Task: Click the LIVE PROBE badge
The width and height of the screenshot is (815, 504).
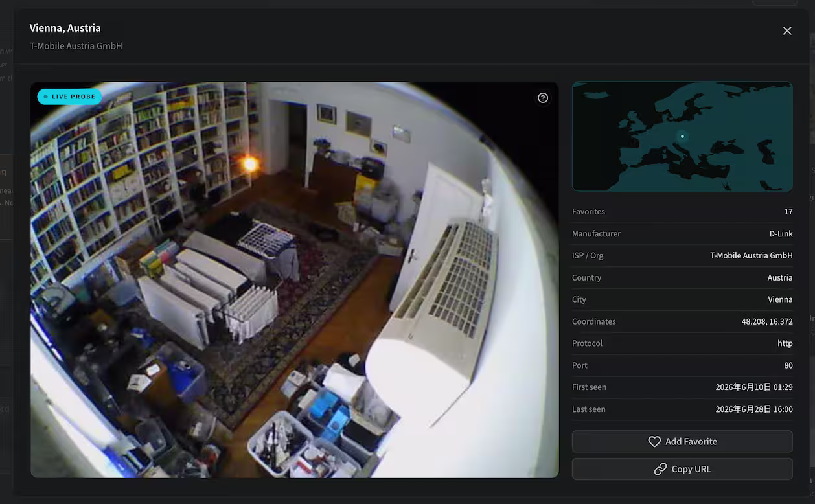Action: click(x=69, y=97)
